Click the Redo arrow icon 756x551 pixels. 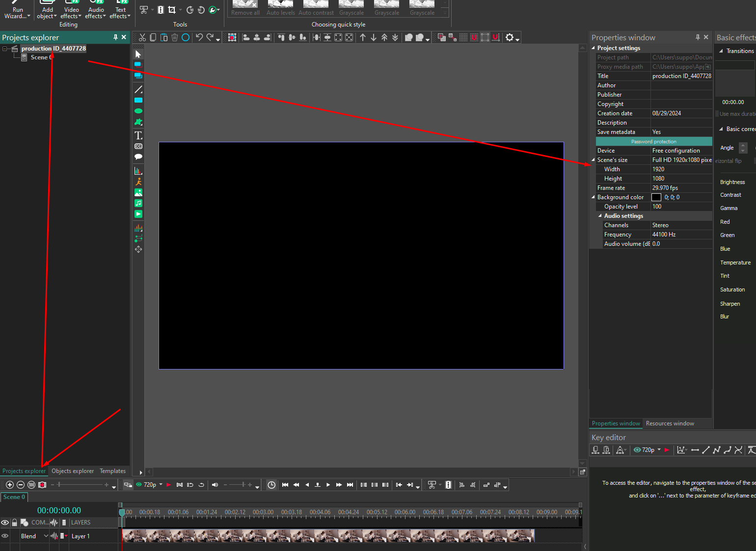tap(210, 37)
